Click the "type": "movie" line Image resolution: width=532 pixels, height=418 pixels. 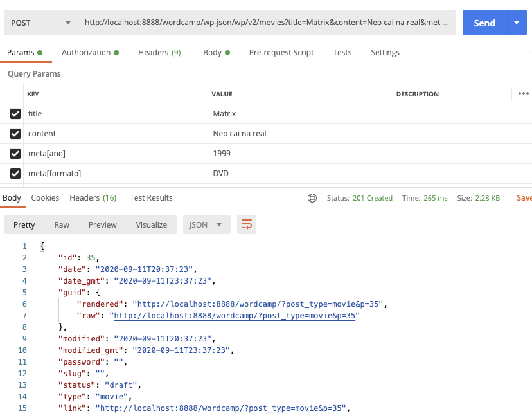pos(94,397)
